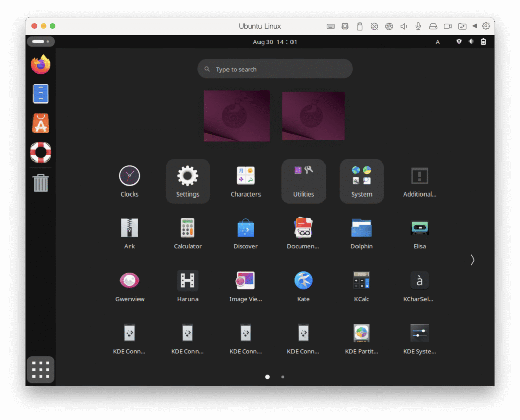Launch Discover software store
Image resolution: width=520 pixels, height=420 pixels.
[x=246, y=234]
